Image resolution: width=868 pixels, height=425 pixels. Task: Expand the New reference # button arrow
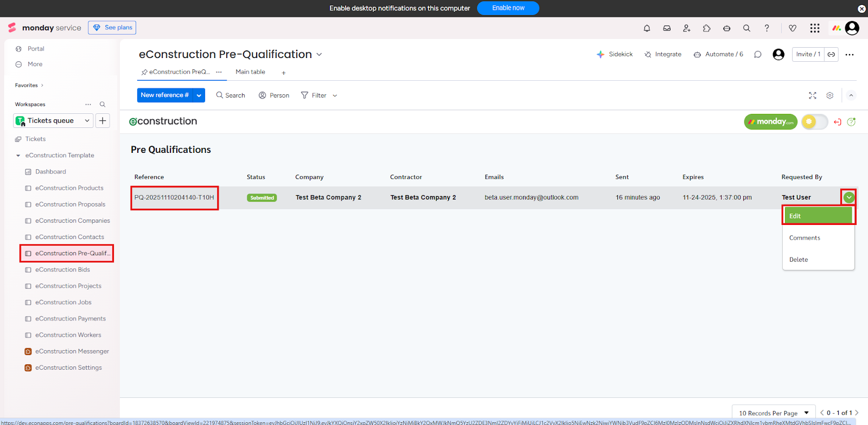pos(199,95)
